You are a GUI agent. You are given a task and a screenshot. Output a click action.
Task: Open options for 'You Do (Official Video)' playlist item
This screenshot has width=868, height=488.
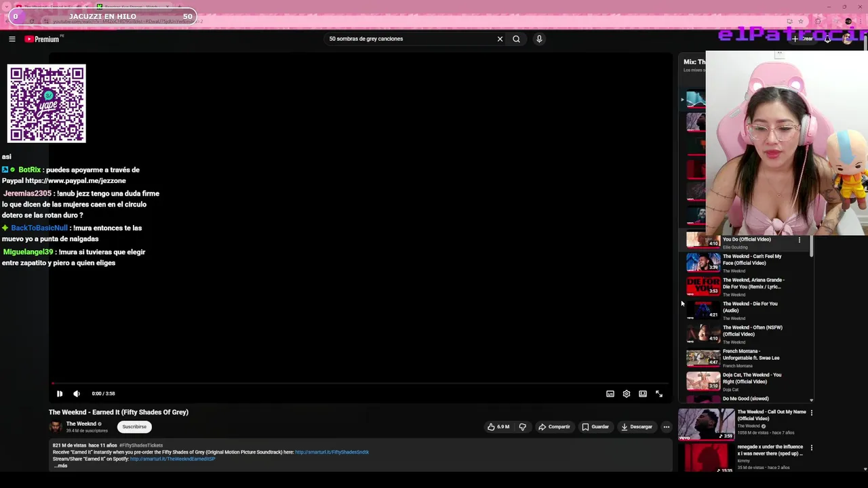tap(799, 240)
